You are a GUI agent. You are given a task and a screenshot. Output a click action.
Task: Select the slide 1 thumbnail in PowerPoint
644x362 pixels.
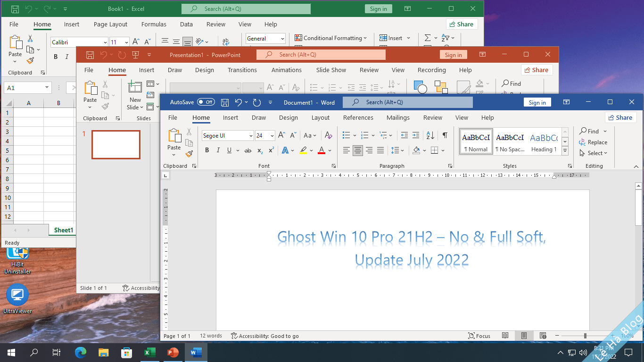[116, 144]
